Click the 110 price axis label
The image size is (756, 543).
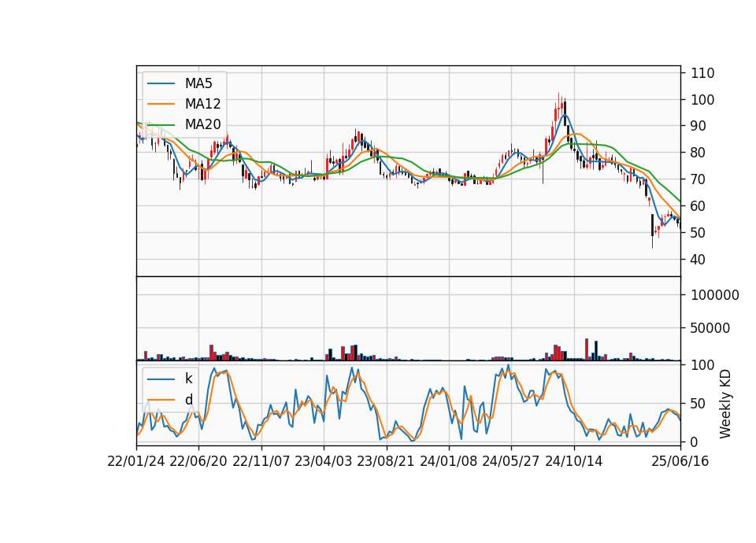pyautogui.click(x=702, y=73)
